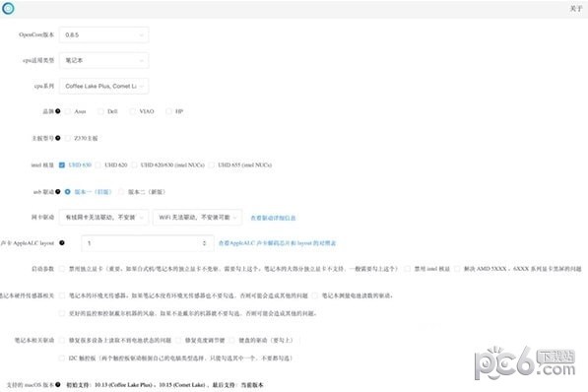Viewport: 588px width, 392px height.
Task: Check the Dell fan monitoring control checkbox
Action: point(62,313)
